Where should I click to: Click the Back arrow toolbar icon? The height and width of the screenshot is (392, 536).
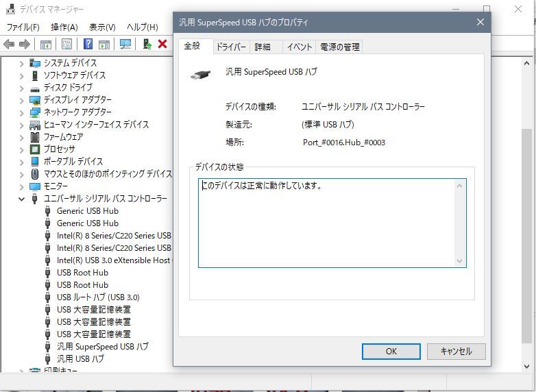click(x=8, y=44)
